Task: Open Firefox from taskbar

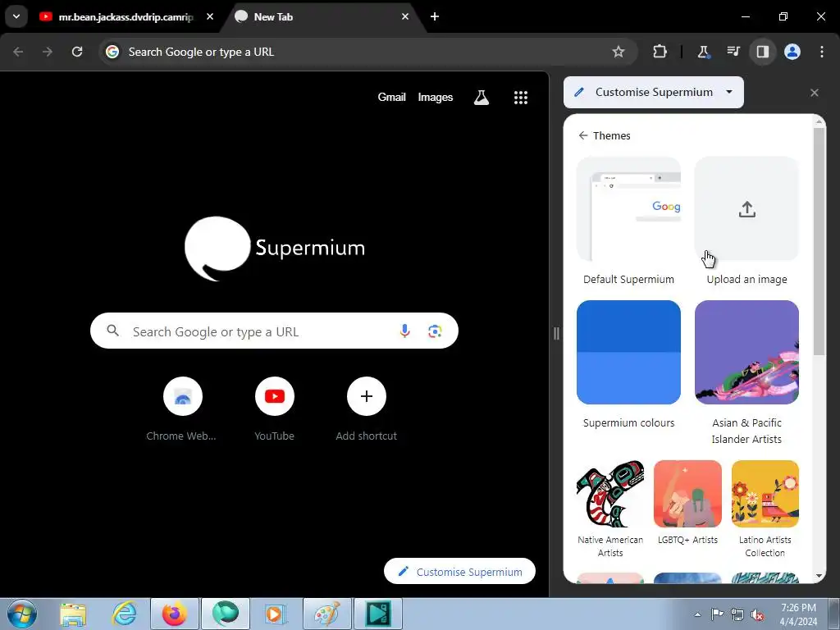Action: 175,614
